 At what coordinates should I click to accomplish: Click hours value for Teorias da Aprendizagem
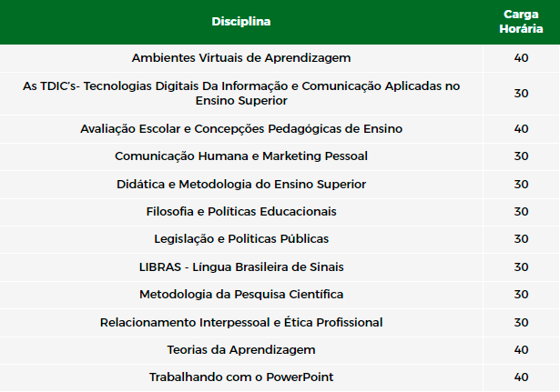[521, 350]
